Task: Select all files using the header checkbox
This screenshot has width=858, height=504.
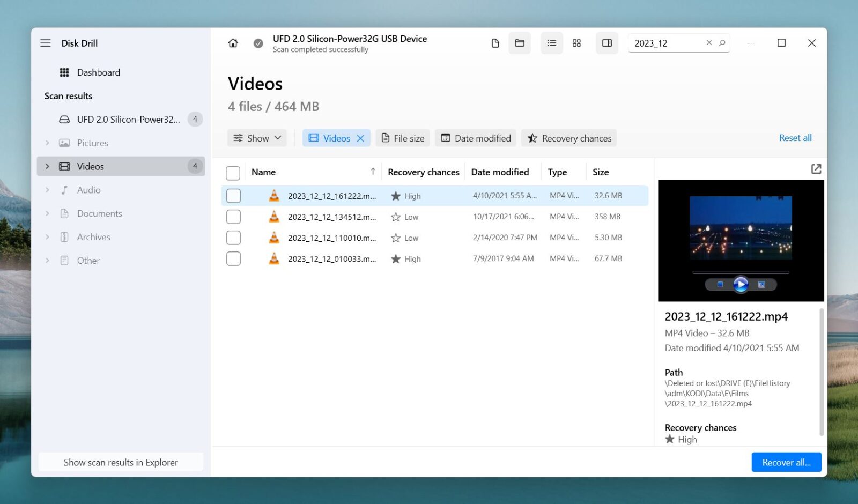Action: [x=233, y=173]
